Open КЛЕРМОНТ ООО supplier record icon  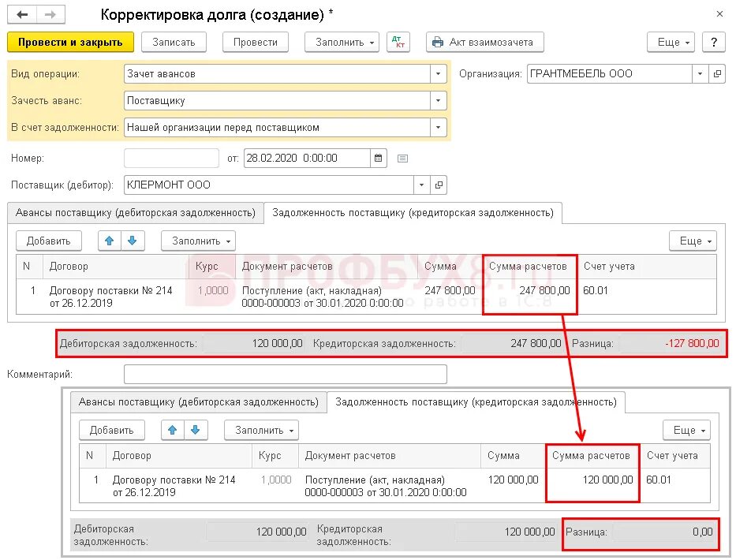[x=439, y=185]
